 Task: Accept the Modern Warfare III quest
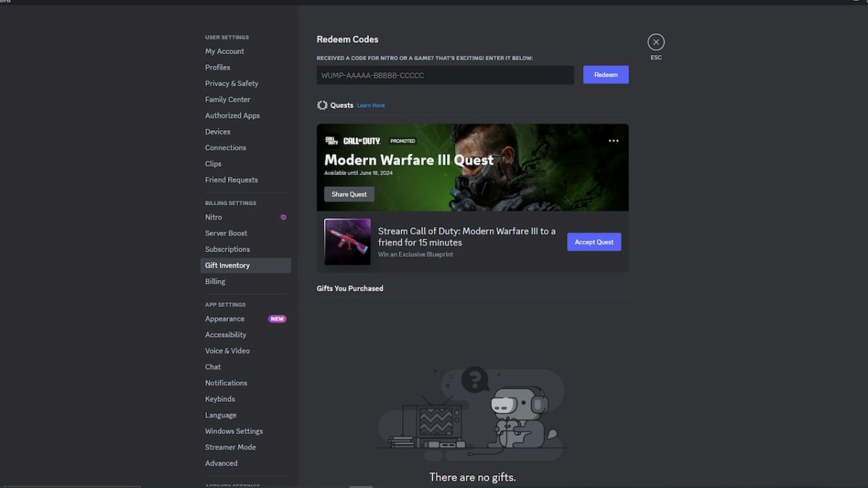coord(594,242)
